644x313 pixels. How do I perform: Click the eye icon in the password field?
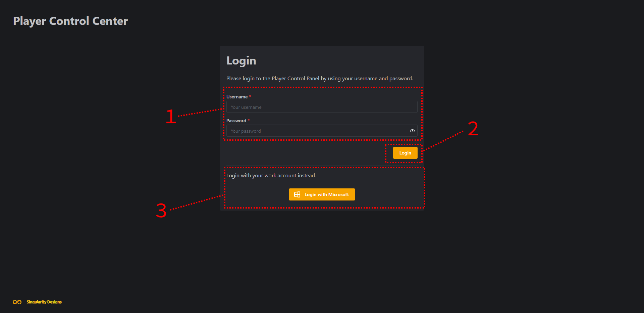tap(412, 131)
